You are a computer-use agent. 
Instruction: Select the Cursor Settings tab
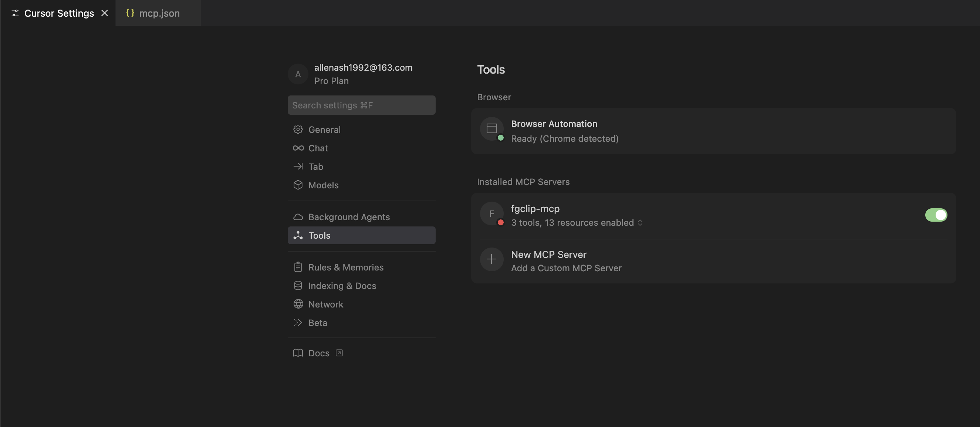tap(58, 13)
